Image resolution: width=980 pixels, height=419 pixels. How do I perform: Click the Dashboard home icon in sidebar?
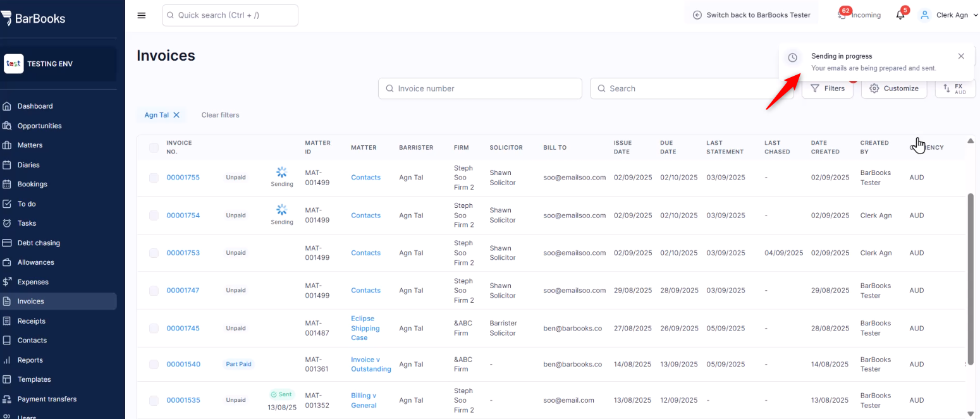pos(7,106)
